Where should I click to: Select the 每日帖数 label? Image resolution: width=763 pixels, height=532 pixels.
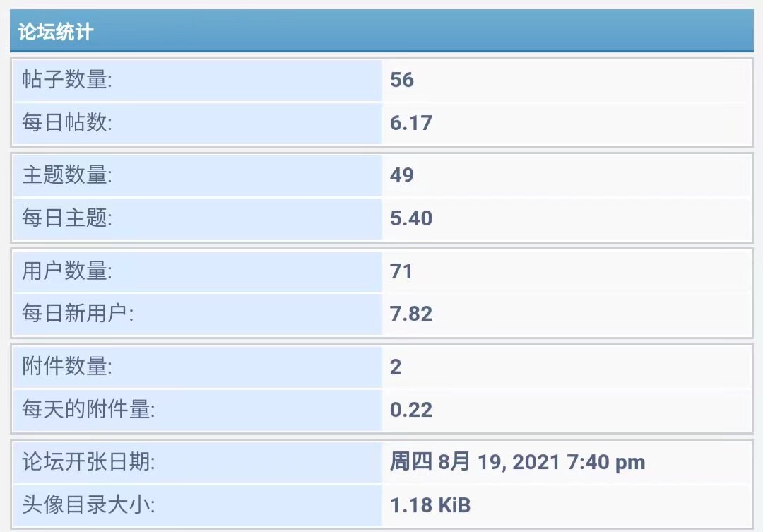(x=67, y=123)
